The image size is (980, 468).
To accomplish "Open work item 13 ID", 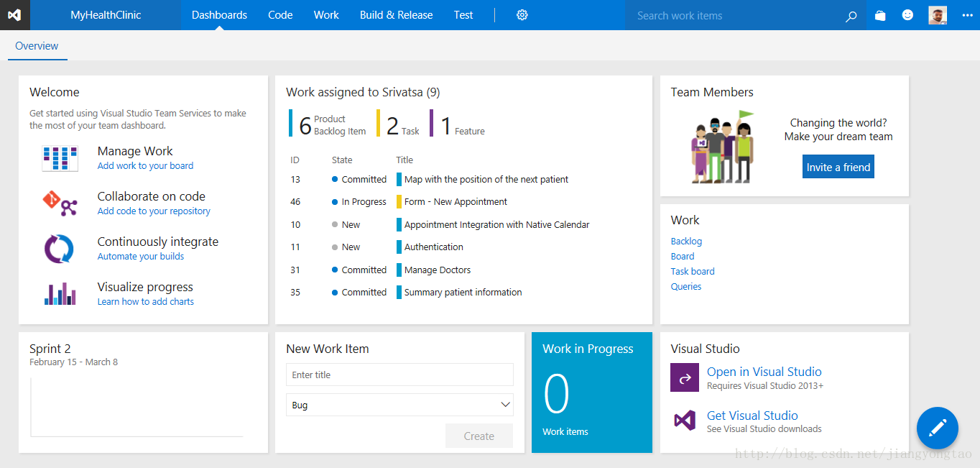I will pos(295,180).
